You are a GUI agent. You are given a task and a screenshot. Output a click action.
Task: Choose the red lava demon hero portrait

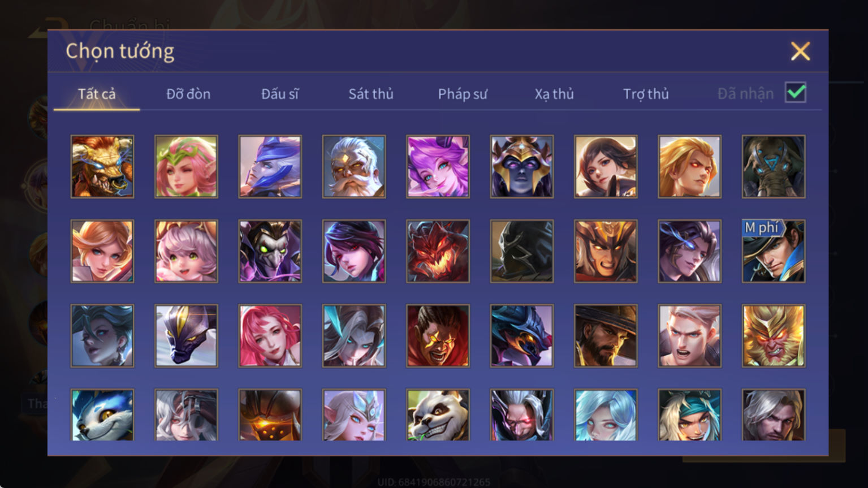point(438,251)
